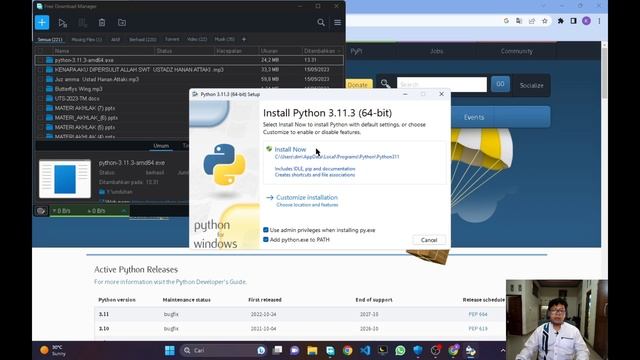The width and height of the screenshot is (640, 360).
Task: Cancel the Python setup
Action: (429, 240)
